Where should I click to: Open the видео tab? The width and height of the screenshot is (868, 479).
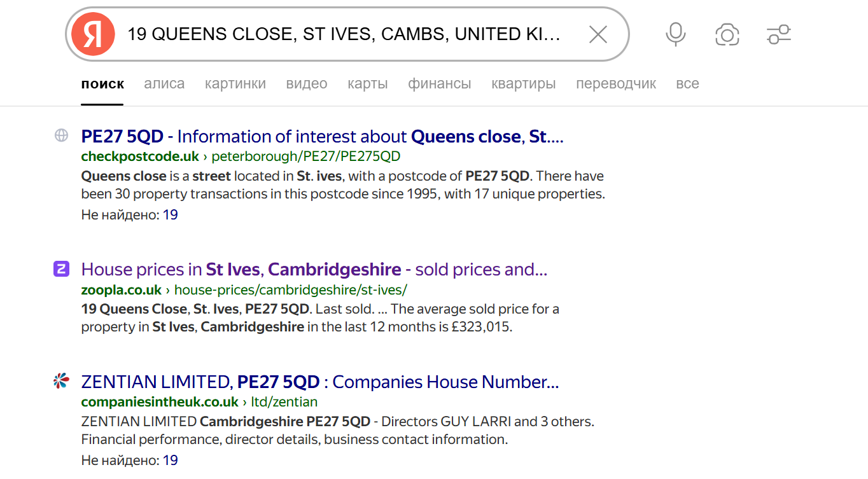tap(307, 84)
